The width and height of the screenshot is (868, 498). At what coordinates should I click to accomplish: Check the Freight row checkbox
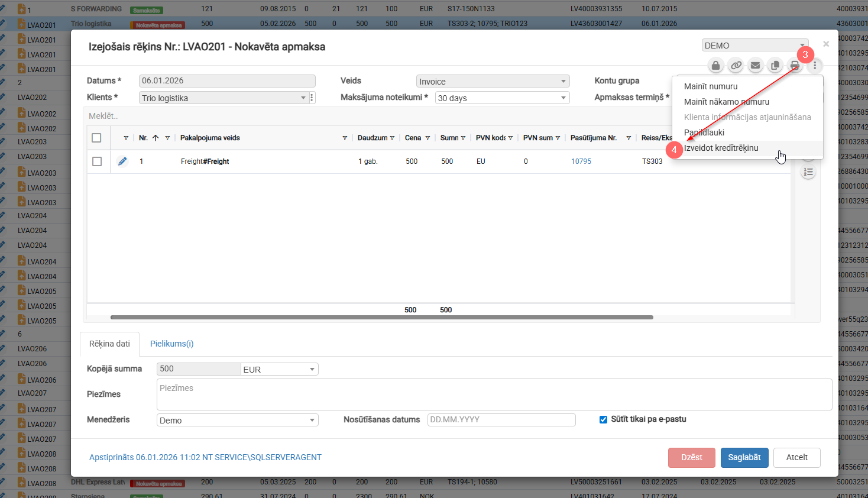tap(97, 161)
